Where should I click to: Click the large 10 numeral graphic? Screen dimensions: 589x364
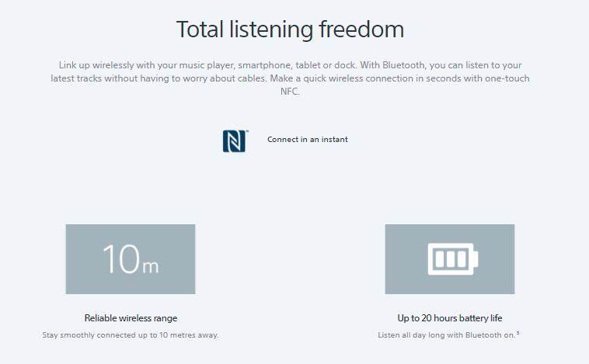pos(121,259)
